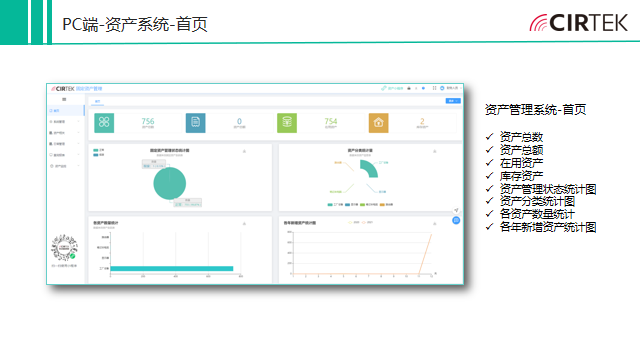This screenshot has width=640, height=360.
Task: Click the heading 资产管理系统-首页
Action: click(x=536, y=109)
